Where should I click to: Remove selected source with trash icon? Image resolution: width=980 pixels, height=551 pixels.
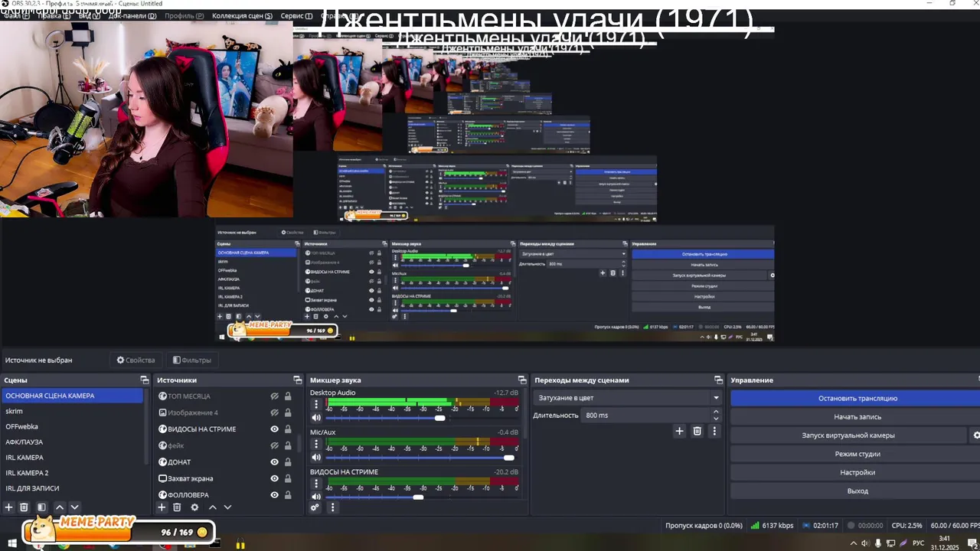(x=177, y=507)
